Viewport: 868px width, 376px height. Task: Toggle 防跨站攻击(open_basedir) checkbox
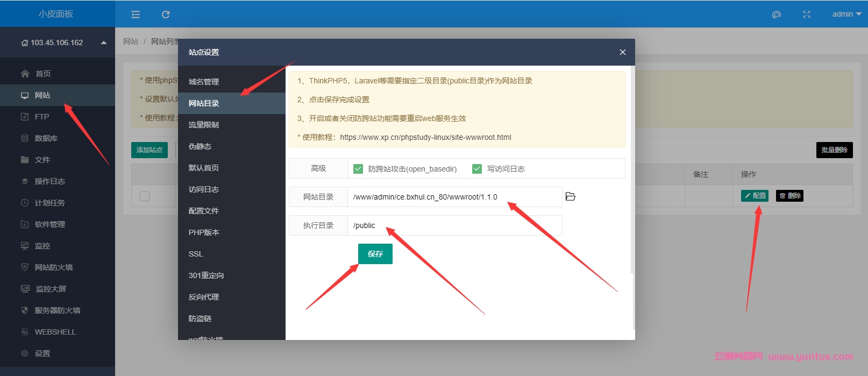pos(358,169)
